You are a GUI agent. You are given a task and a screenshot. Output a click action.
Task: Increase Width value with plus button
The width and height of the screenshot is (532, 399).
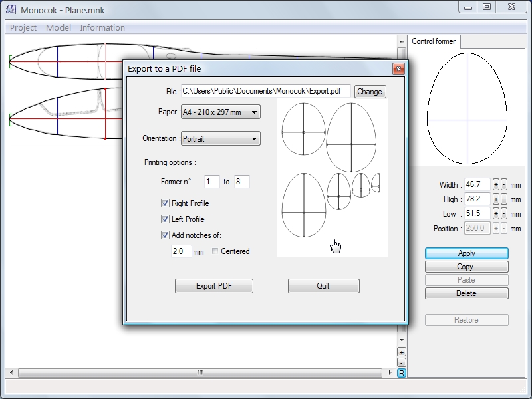[x=495, y=185]
